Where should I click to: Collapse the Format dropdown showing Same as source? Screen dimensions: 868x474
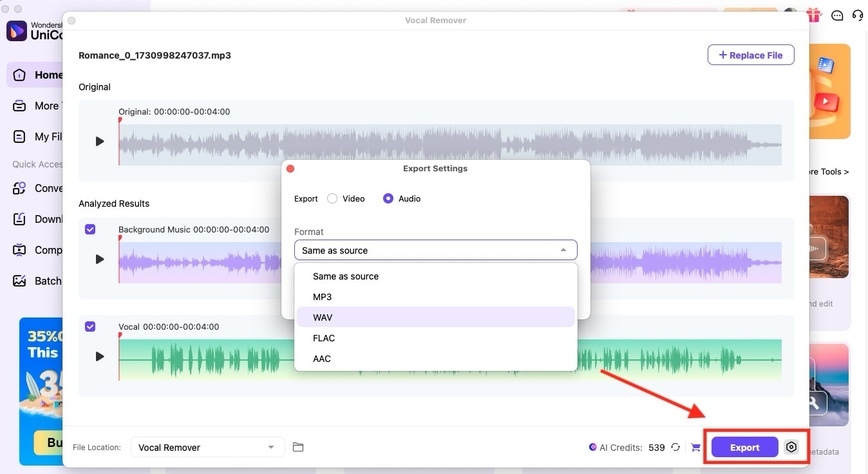coord(435,250)
